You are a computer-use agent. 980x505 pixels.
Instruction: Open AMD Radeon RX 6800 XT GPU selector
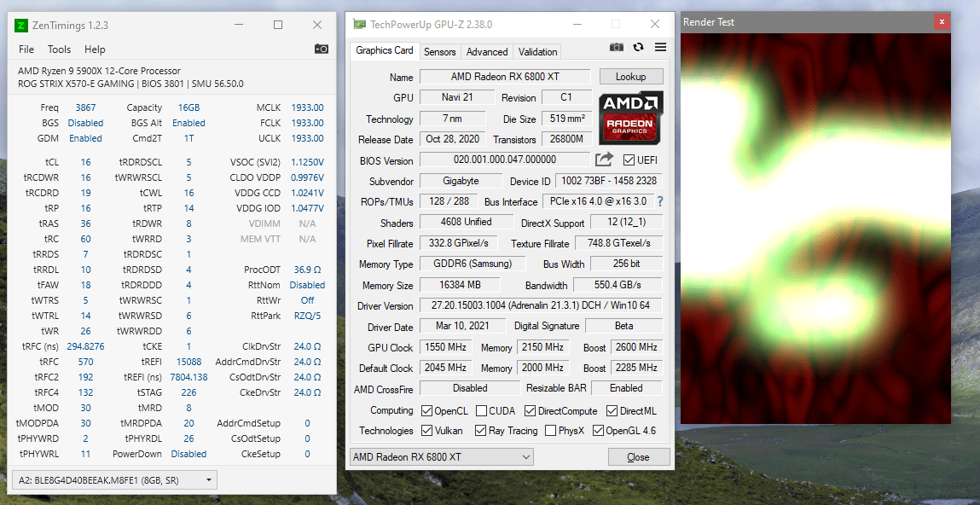tap(441, 457)
